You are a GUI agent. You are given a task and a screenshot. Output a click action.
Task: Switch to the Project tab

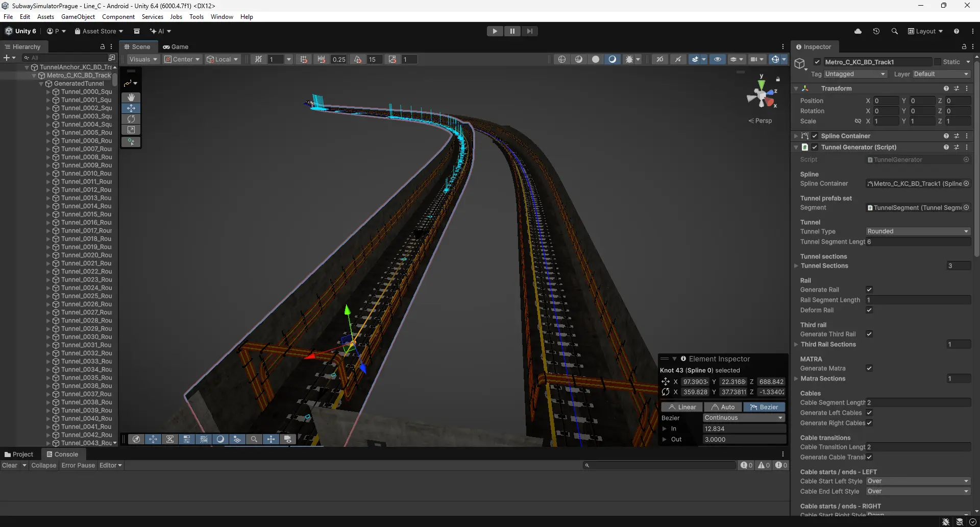(x=19, y=454)
